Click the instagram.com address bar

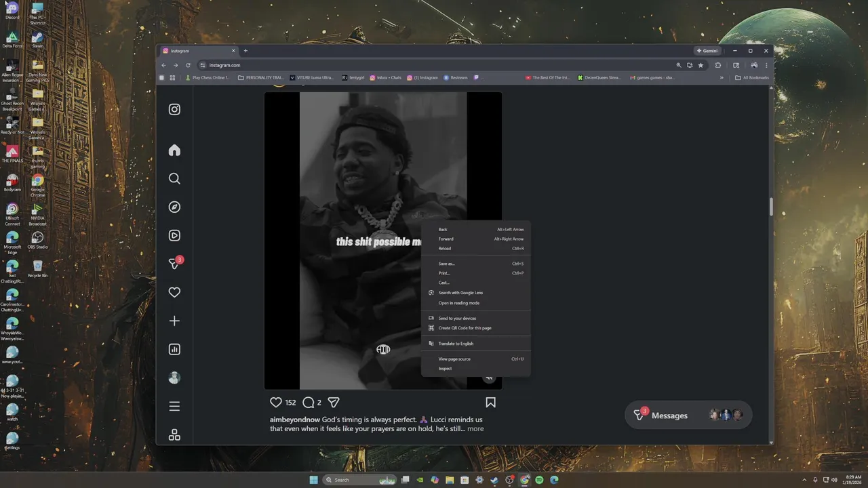(434, 65)
